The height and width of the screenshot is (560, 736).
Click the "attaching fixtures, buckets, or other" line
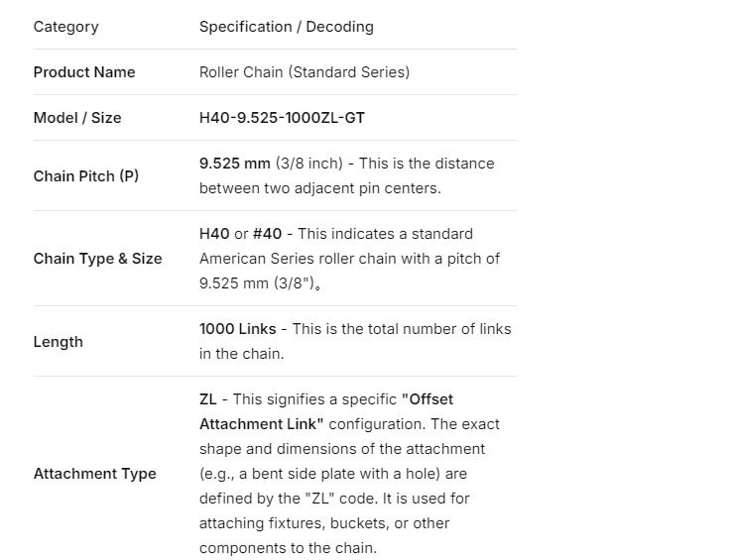(x=324, y=523)
